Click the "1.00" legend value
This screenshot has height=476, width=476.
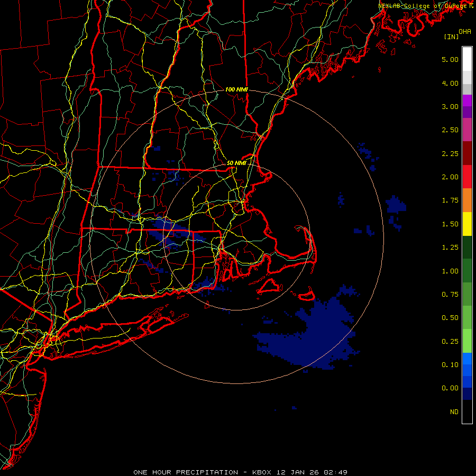(x=450, y=271)
